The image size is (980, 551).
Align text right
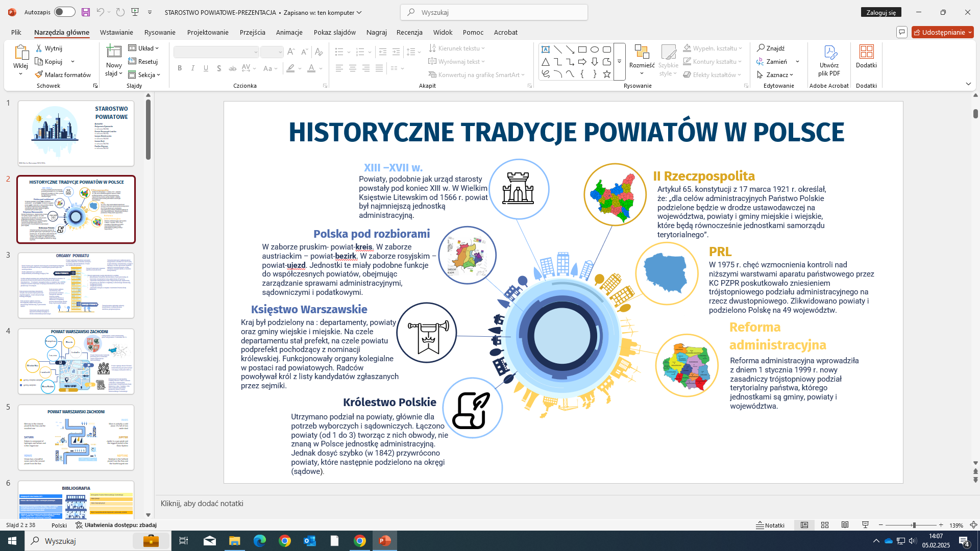pyautogui.click(x=366, y=68)
